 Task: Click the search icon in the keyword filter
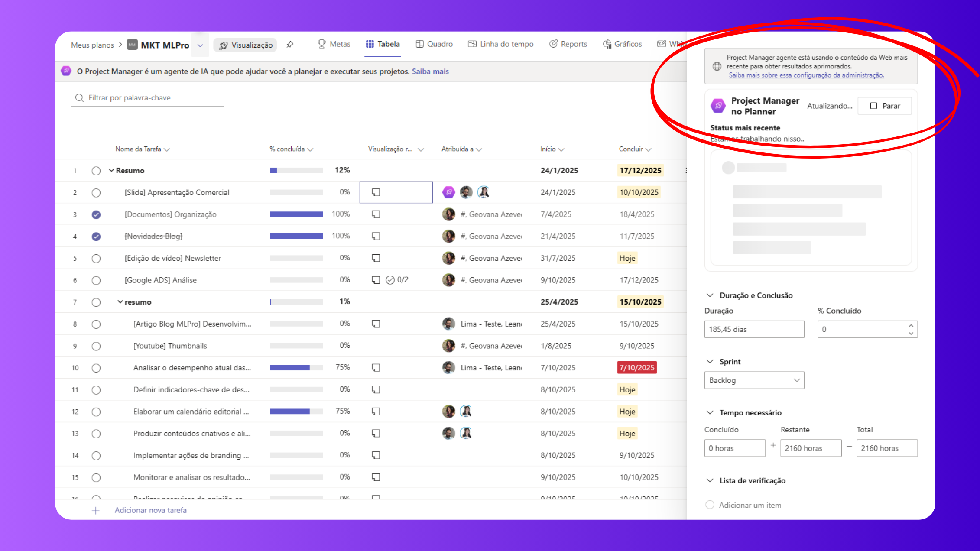79,98
